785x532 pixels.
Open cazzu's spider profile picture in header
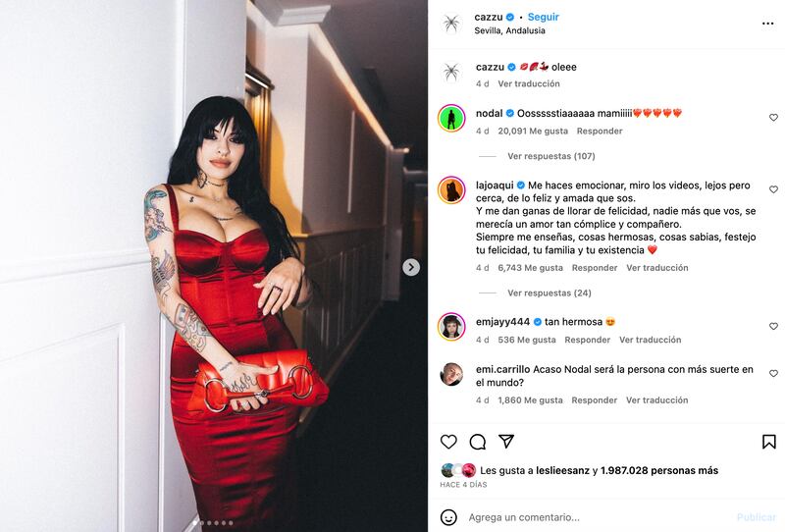[x=451, y=23]
